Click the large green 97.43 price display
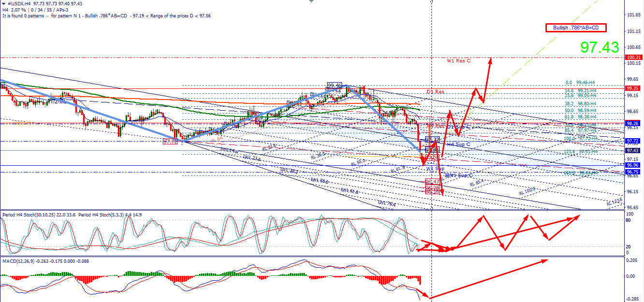This screenshot has width=644, height=302. (600, 47)
